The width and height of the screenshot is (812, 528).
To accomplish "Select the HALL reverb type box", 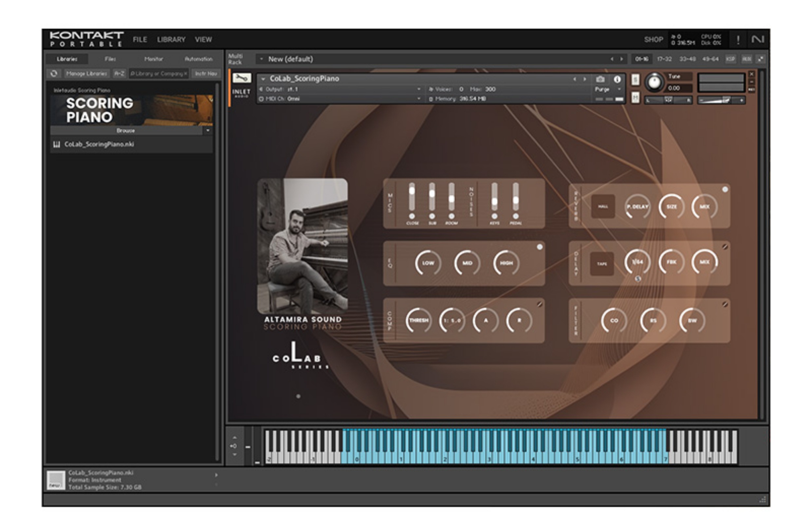I will click(603, 206).
